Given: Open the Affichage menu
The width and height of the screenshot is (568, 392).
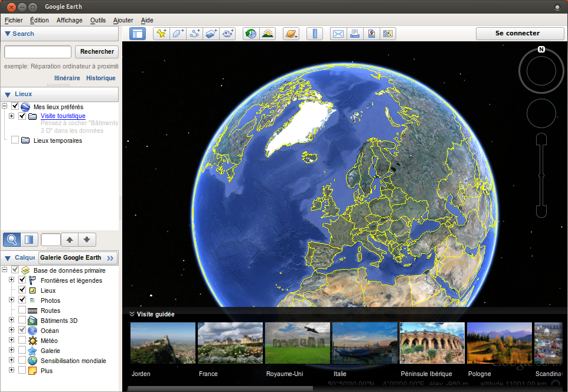Looking at the screenshot, I should pyautogui.click(x=70, y=20).
